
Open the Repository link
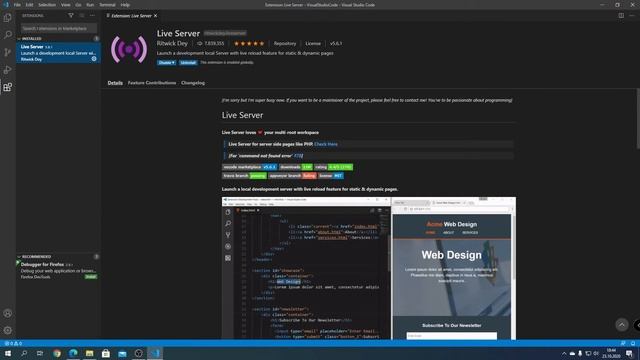285,43
